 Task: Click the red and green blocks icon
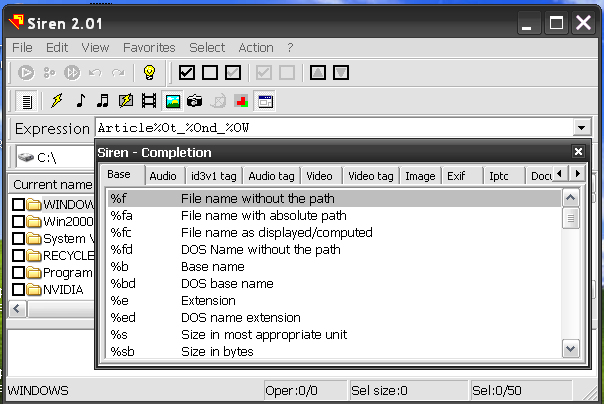click(x=241, y=101)
